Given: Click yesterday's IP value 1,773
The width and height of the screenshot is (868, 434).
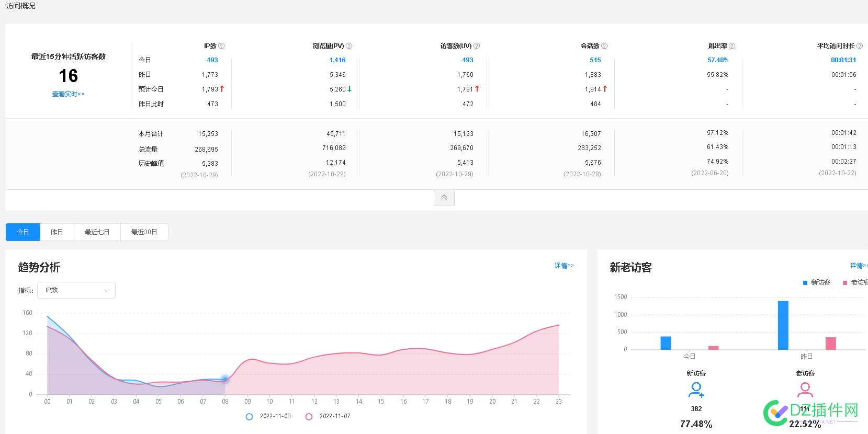Looking at the screenshot, I should (x=210, y=75).
